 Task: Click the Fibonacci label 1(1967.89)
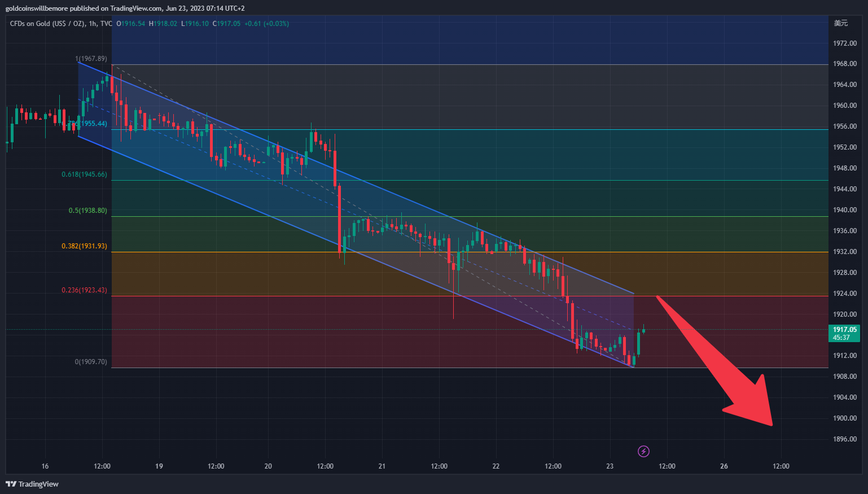point(91,59)
